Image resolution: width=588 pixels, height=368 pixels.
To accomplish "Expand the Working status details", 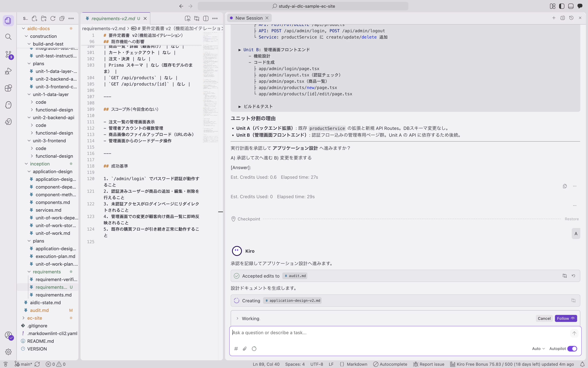I will [237, 319].
